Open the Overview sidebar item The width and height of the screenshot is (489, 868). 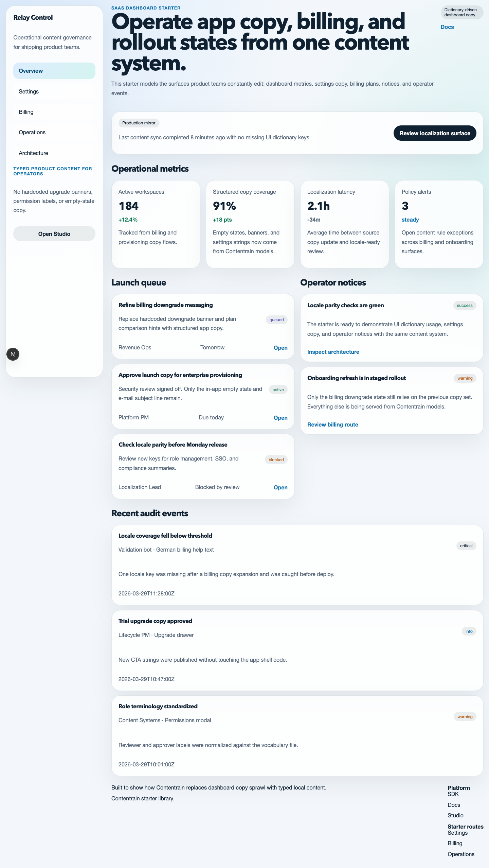point(54,71)
